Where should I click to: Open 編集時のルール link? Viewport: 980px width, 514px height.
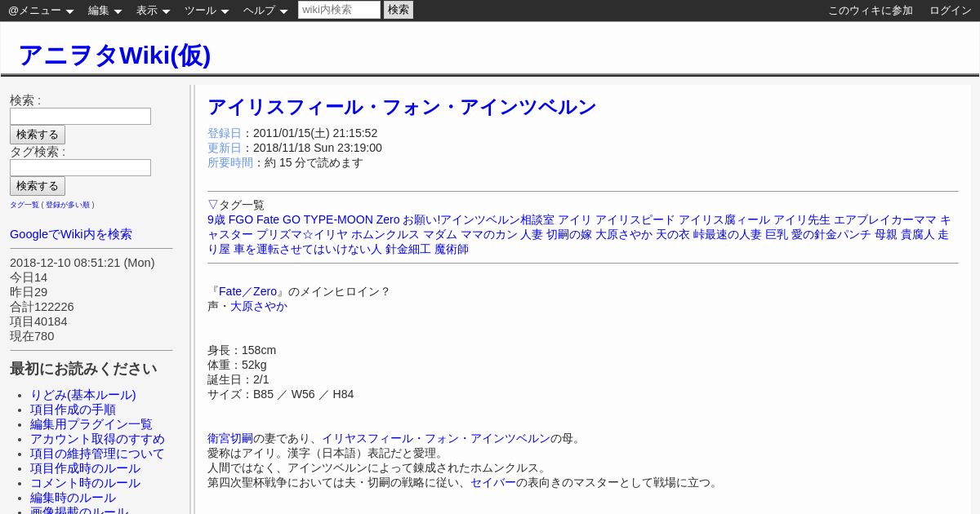[x=73, y=498]
